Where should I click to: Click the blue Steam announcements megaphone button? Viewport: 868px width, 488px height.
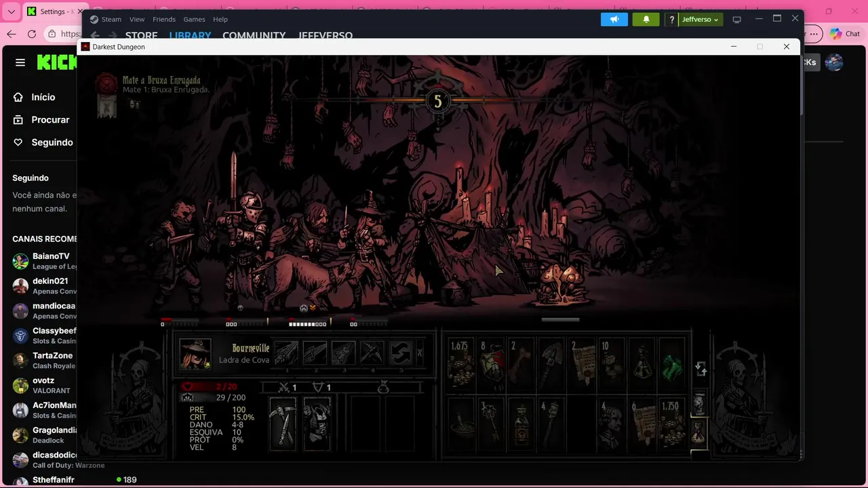pos(614,19)
